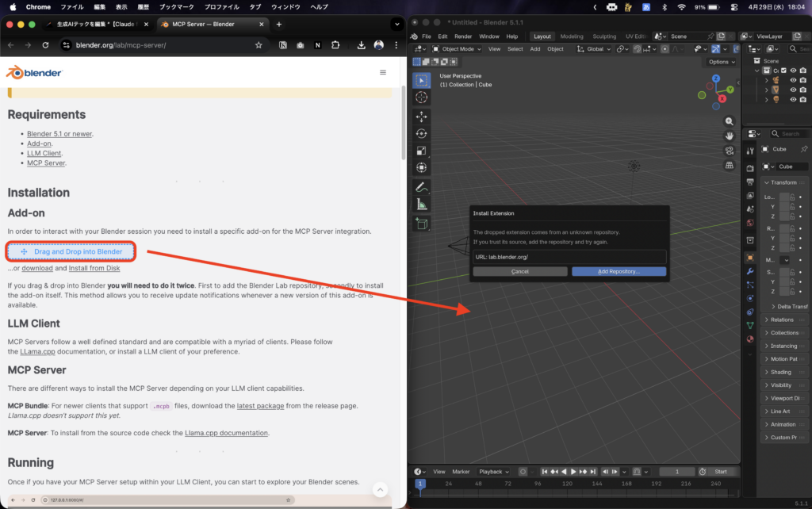Select the Move tool in Blender toolbar
The height and width of the screenshot is (509, 812).
click(421, 117)
